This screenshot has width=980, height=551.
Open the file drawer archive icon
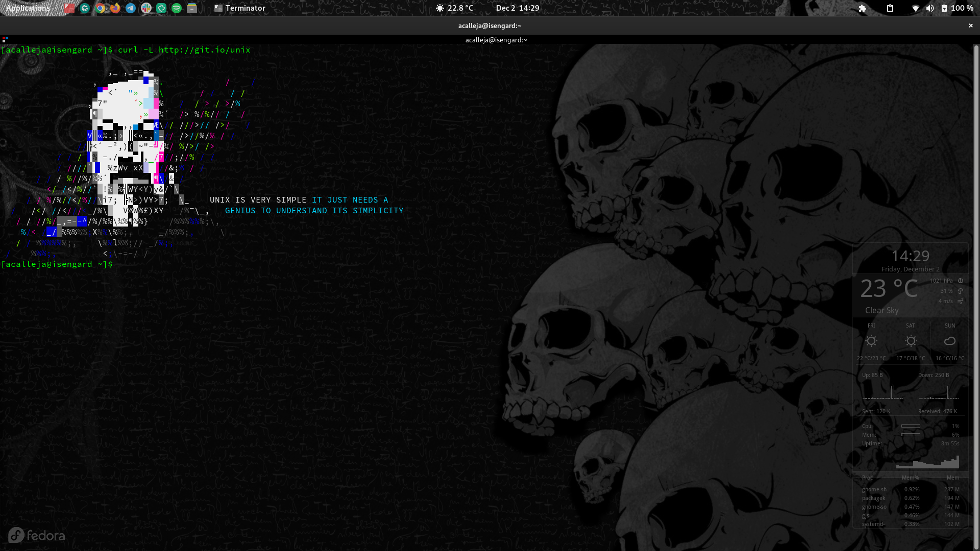(192, 8)
